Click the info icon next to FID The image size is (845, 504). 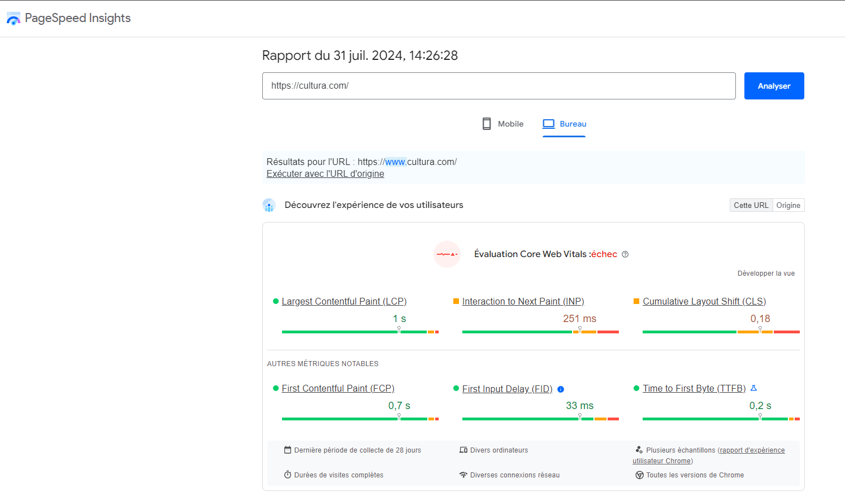[x=561, y=389]
